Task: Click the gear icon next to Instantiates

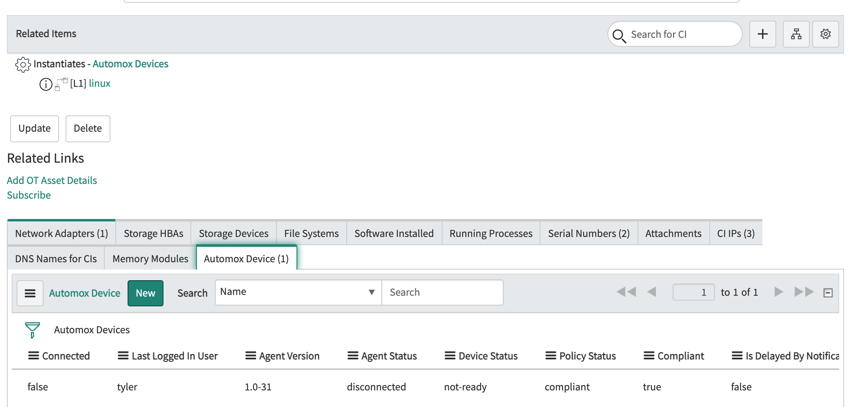Action: (x=23, y=64)
